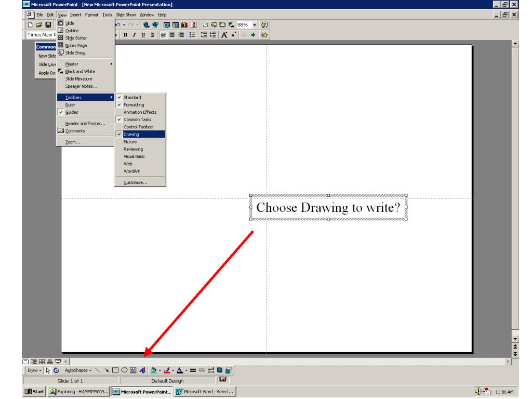
Task: Open Animation Effects star icon
Action: [x=264, y=35]
